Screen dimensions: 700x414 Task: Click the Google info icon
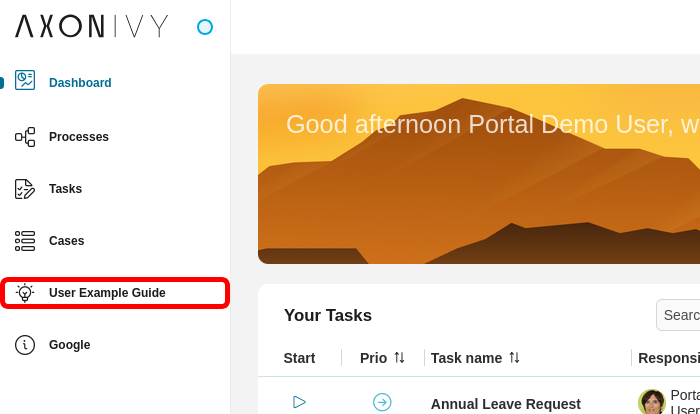click(x=25, y=345)
